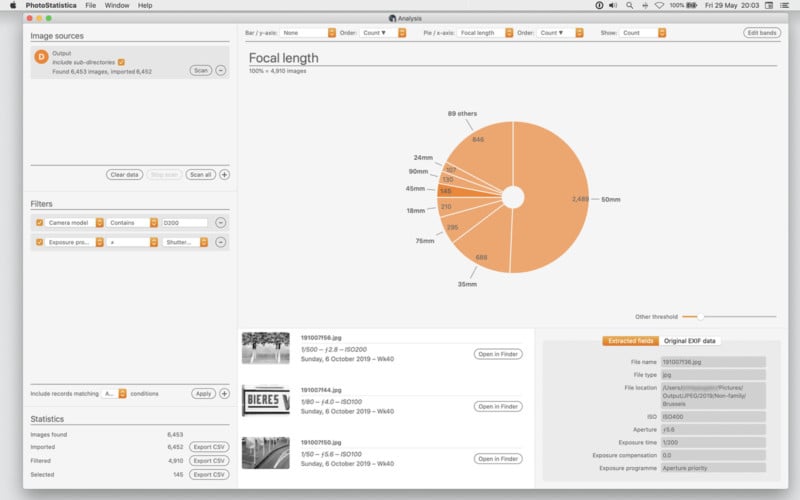The height and width of the screenshot is (500, 800).
Task: Click the Scan button for Output
Action: point(201,70)
